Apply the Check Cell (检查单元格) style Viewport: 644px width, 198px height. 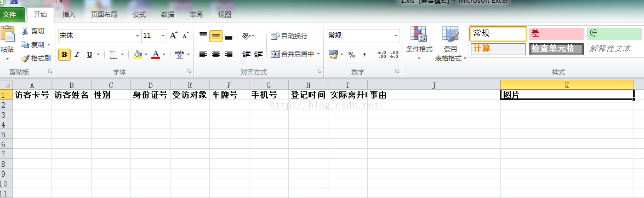(556, 49)
